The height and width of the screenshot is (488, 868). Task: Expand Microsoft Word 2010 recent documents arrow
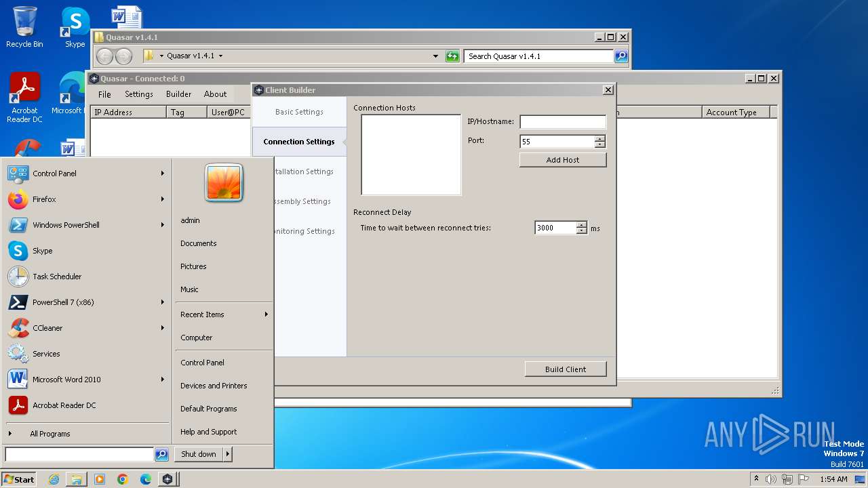(x=163, y=380)
